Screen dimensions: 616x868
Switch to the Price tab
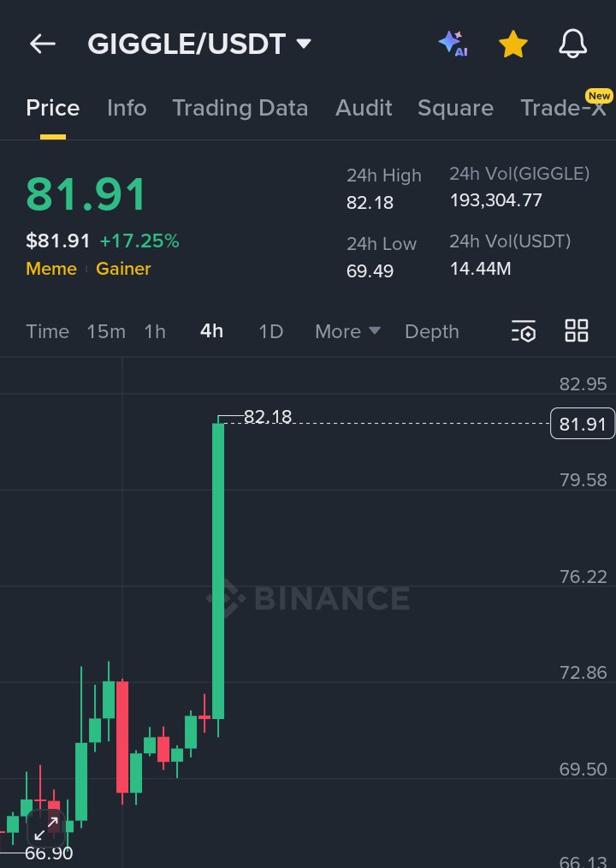click(x=52, y=108)
